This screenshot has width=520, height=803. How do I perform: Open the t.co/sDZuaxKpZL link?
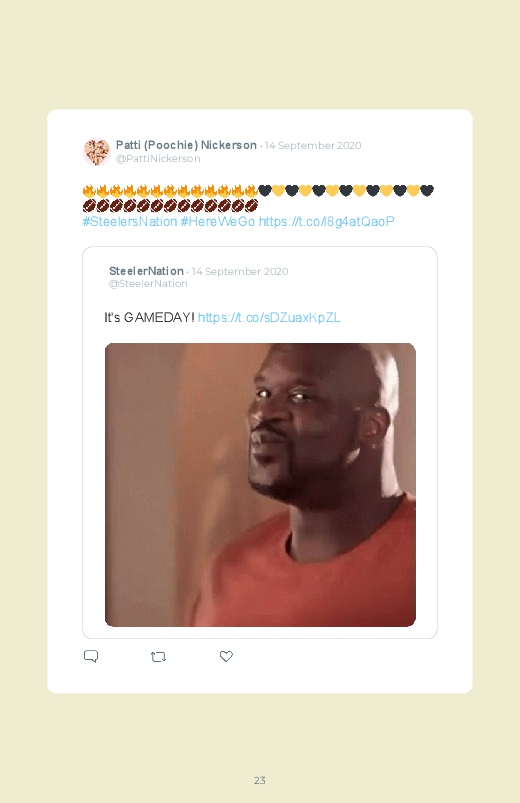tap(269, 318)
